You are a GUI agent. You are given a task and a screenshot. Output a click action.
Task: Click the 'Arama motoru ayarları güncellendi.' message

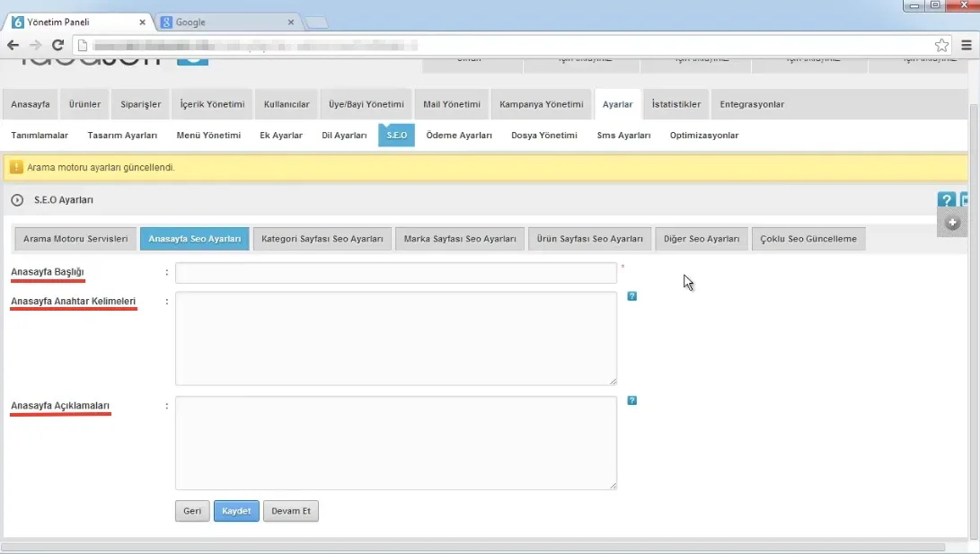101,167
